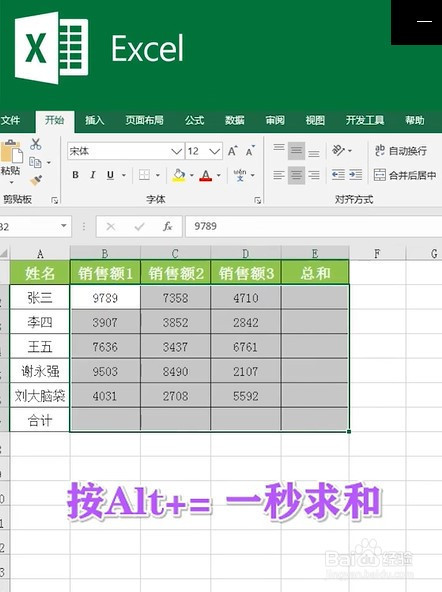The height and width of the screenshot is (592, 442).
Task: Align text to vertical middle
Action: coord(296,151)
